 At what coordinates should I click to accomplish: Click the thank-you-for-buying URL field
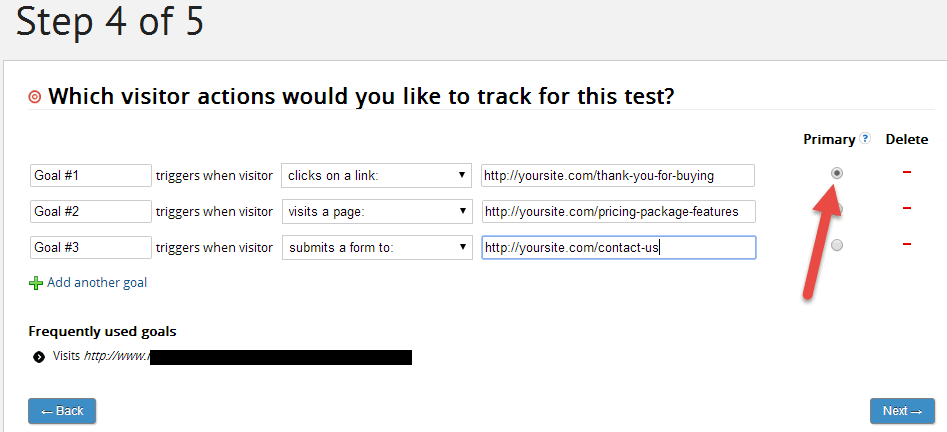pos(617,175)
